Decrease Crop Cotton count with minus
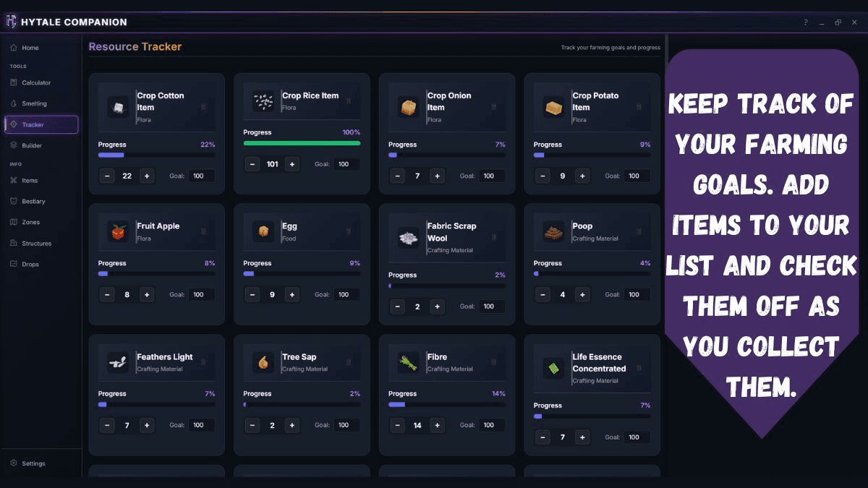Image resolution: width=868 pixels, height=488 pixels. (x=107, y=176)
